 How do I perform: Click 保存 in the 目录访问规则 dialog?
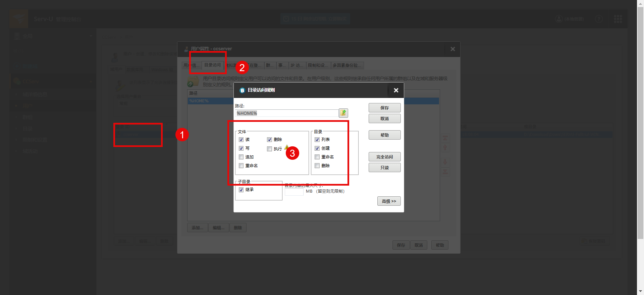coord(384,108)
